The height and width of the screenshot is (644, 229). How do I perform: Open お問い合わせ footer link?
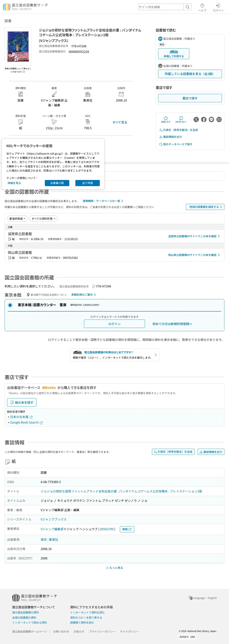61,632
